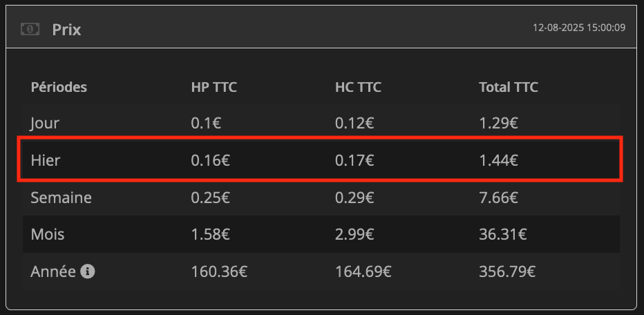The width and height of the screenshot is (644, 315).
Task: Click the Prix widget title
Action: (x=66, y=30)
